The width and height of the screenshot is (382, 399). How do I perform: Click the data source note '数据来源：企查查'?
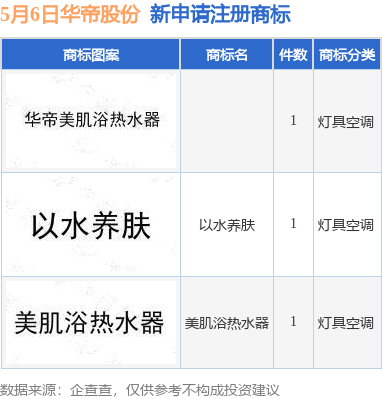[x=56, y=390]
